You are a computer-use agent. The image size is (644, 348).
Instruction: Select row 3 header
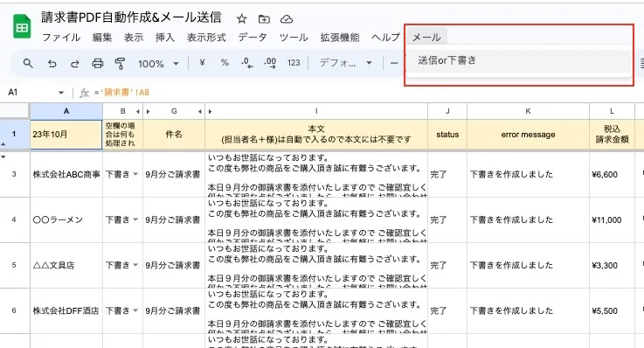coord(14,174)
